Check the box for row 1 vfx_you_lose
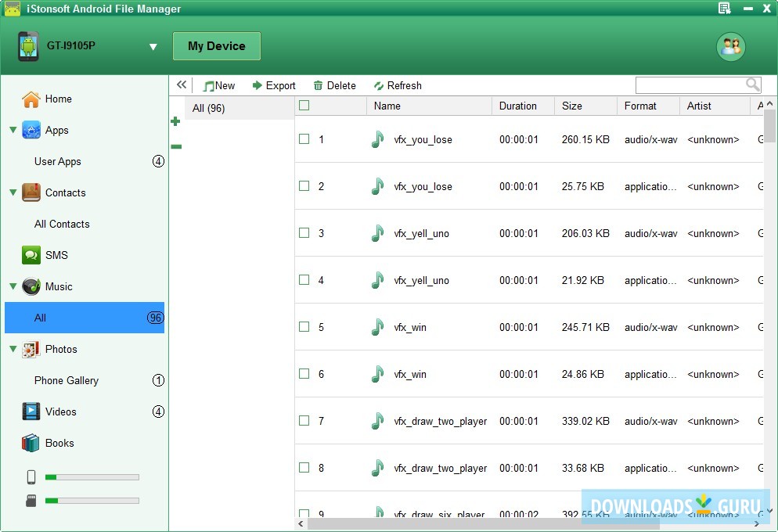 pyautogui.click(x=304, y=139)
